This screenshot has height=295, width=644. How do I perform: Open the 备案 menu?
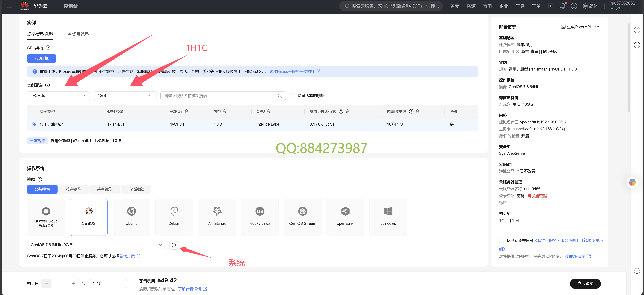[455, 6]
